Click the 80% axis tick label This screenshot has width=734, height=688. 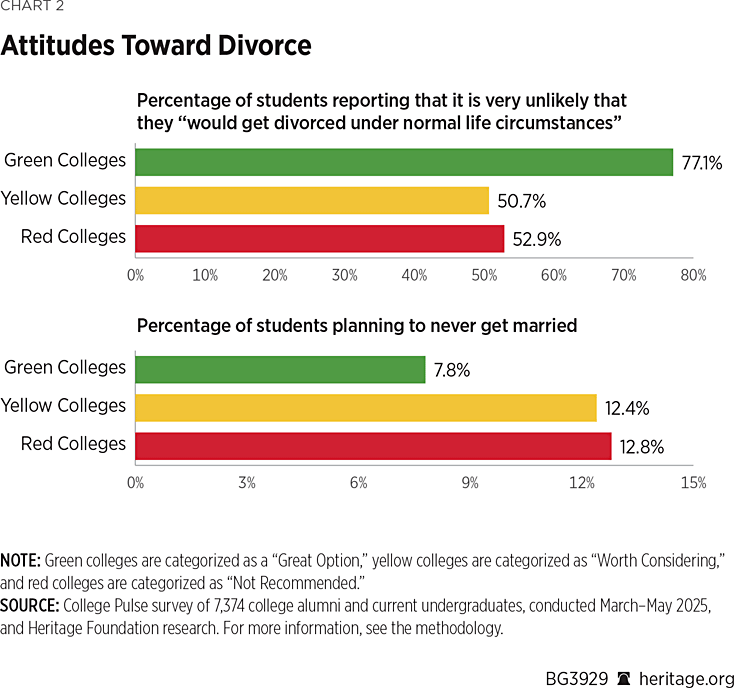(x=692, y=274)
